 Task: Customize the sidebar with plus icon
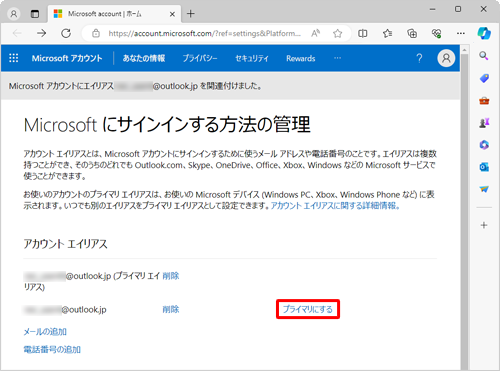[x=484, y=225]
